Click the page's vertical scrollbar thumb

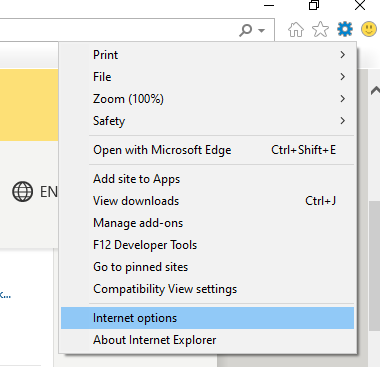pyautogui.click(x=375, y=265)
